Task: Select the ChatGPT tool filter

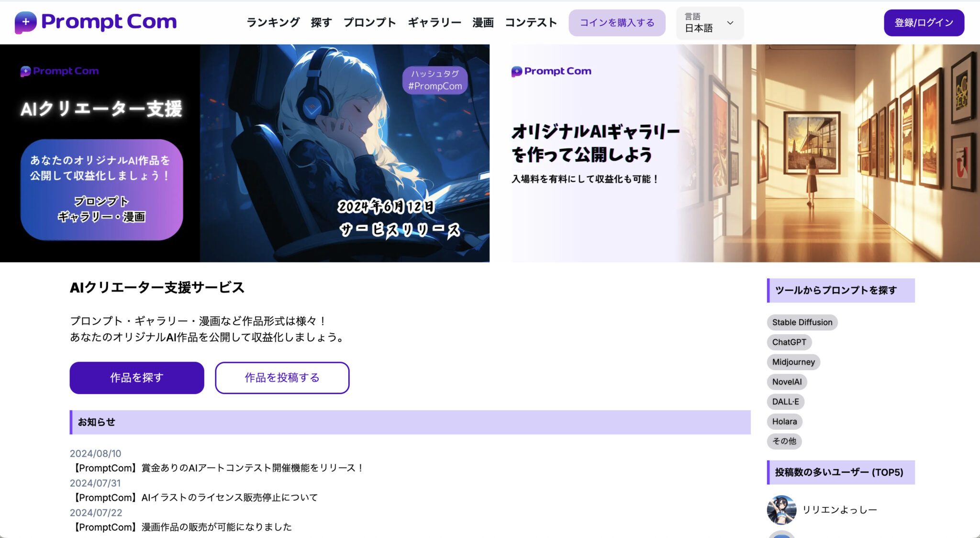Action: tap(789, 342)
